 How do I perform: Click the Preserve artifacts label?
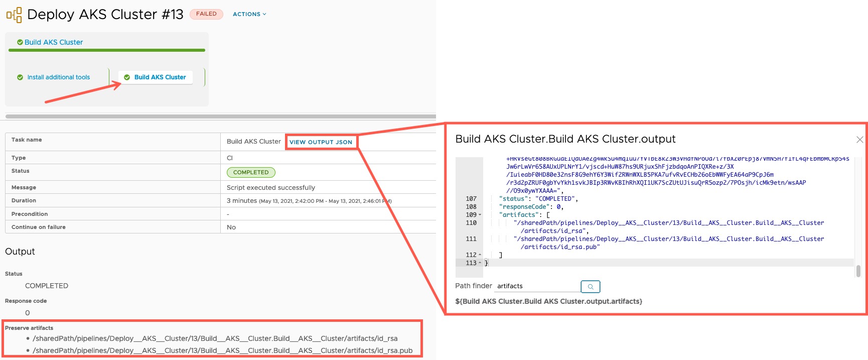point(29,328)
